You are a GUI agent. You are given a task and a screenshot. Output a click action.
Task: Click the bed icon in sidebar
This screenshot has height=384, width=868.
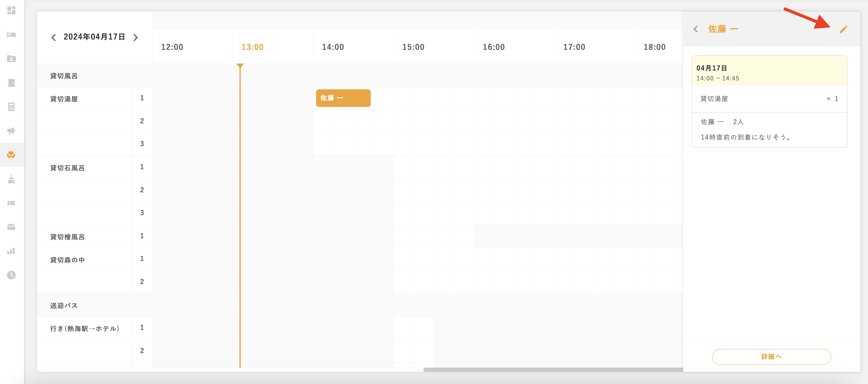coord(12,35)
